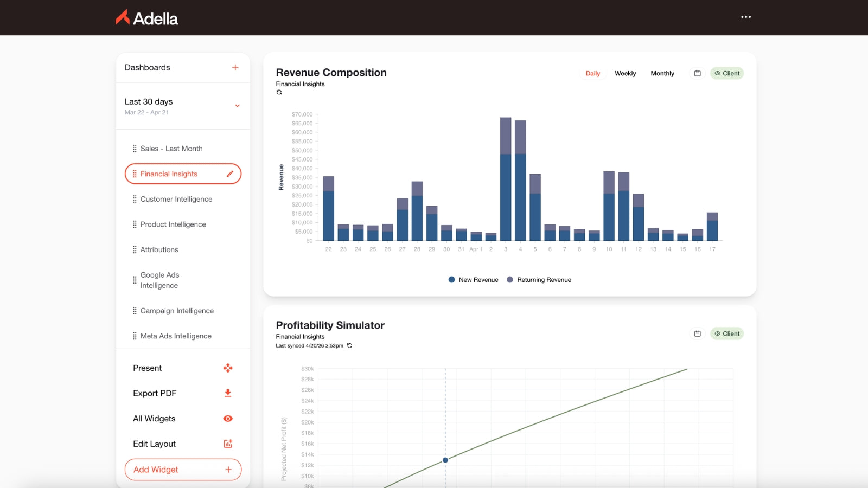Click the Export PDF download icon

pos(228,393)
